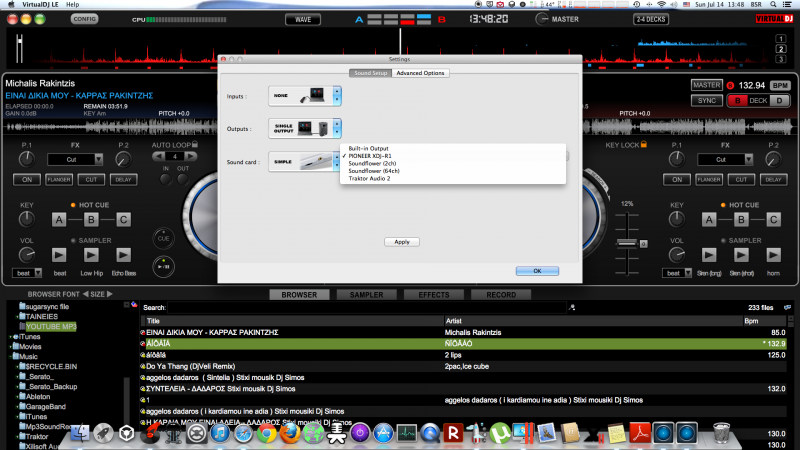Viewport: 800px width, 450px height.
Task: Toggle right deck FX ON button
Action: coord(677,180)
